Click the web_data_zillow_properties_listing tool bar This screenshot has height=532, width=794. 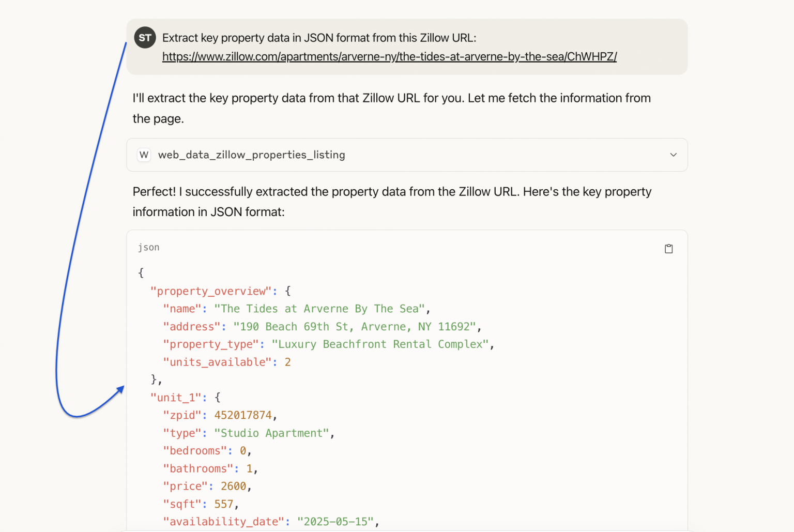click(x=251, y=155)
